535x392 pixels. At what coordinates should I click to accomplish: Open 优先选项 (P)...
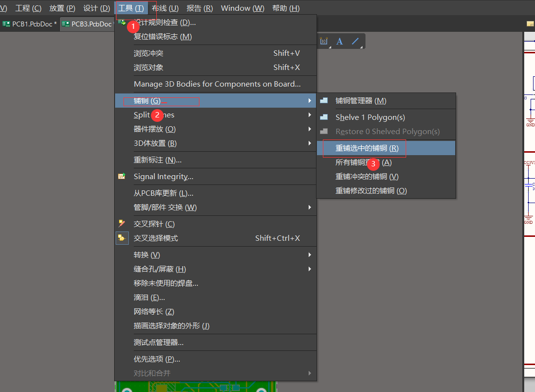tap(216, 359)
